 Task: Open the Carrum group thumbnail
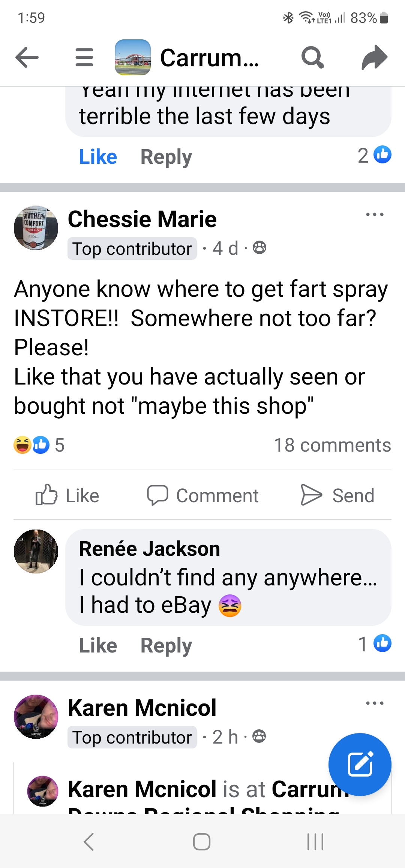(132, 57)
